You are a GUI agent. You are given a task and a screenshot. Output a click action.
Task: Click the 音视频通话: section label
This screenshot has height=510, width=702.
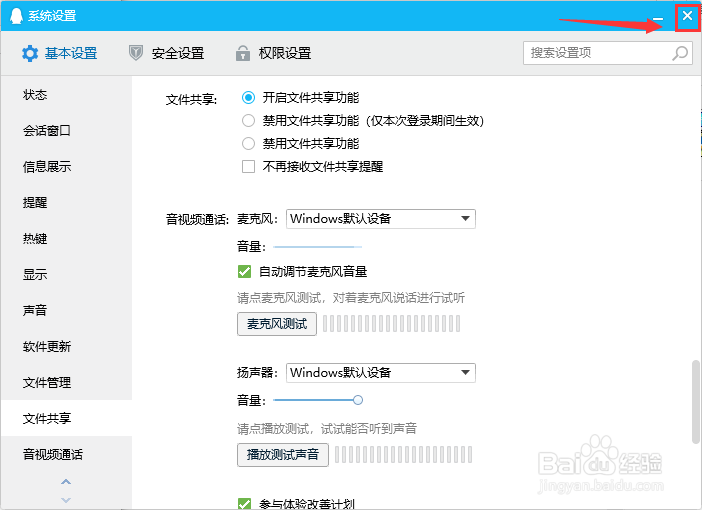(197, 219)
